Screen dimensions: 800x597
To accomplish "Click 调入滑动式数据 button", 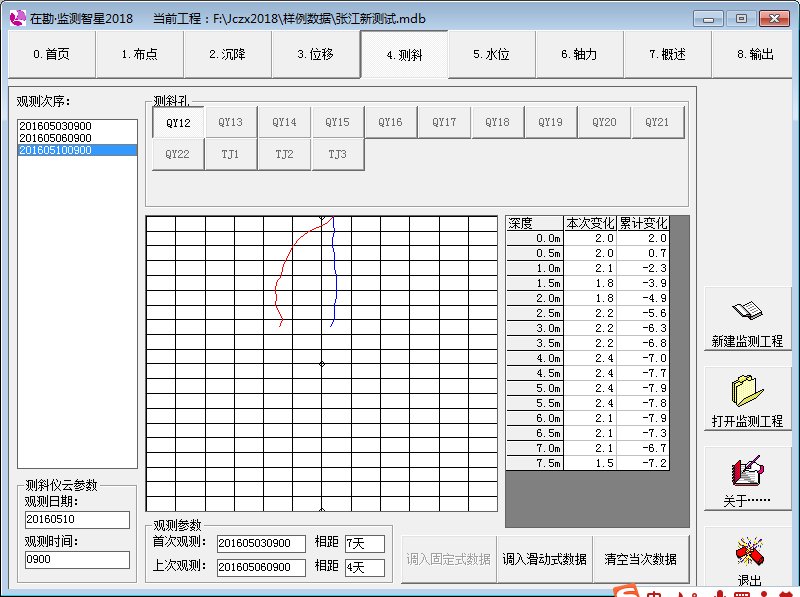I will (544, 559).
